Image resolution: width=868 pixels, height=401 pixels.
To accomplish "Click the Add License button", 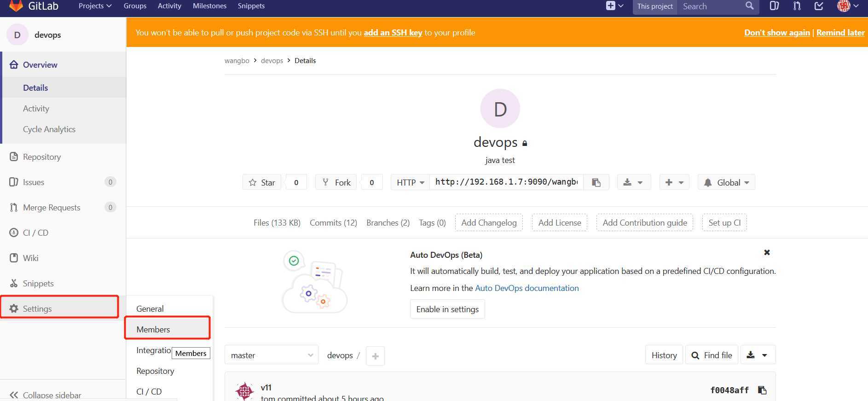I will (x=560, y=222).
